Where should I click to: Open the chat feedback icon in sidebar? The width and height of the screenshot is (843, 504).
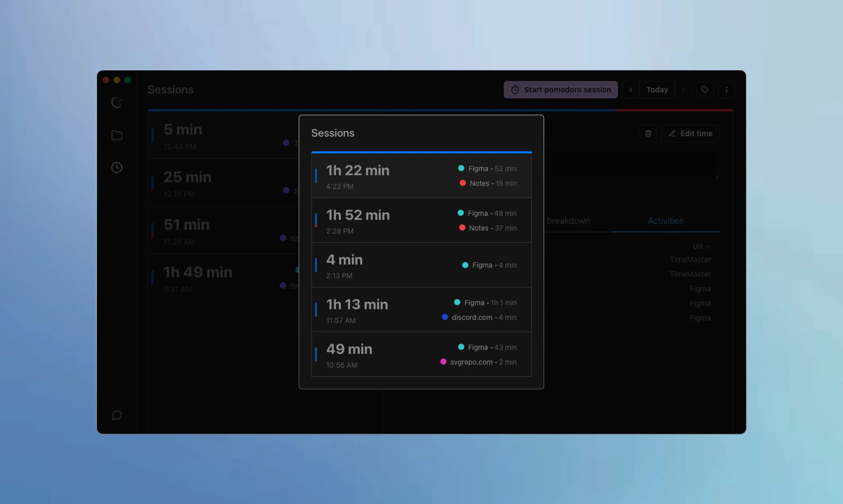117,415
